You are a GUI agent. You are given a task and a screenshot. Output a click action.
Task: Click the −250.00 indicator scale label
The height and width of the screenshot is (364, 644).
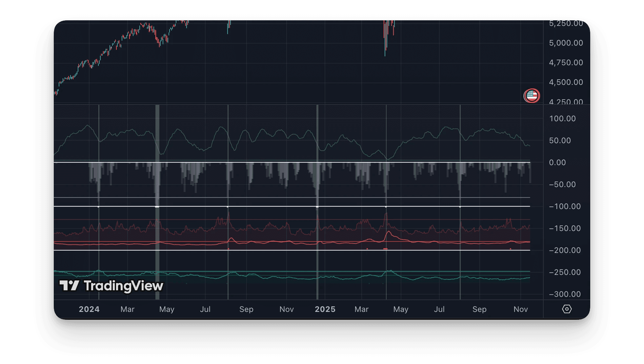point(565,272)
